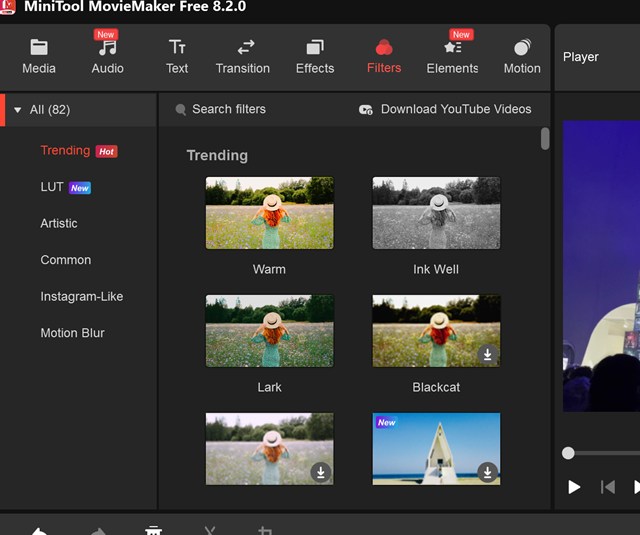Click the Delete trash icon
Screen dimensions: 640x535
coord(153,530)
